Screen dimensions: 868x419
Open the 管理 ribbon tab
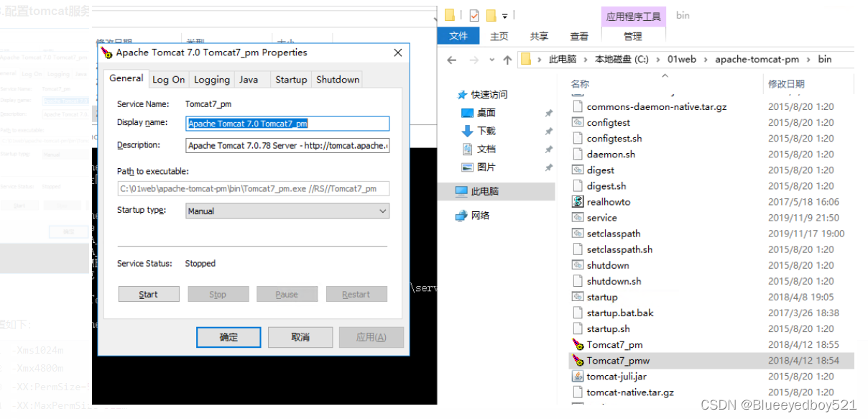click(632, 36)
